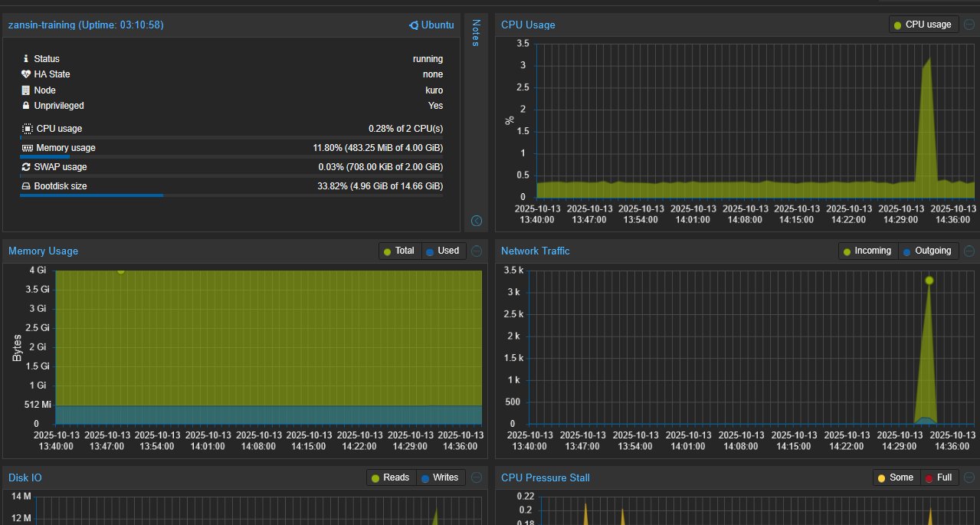Toggle the Outgoing network legend series
980x525 pixels.
click(x=927, y=251)
